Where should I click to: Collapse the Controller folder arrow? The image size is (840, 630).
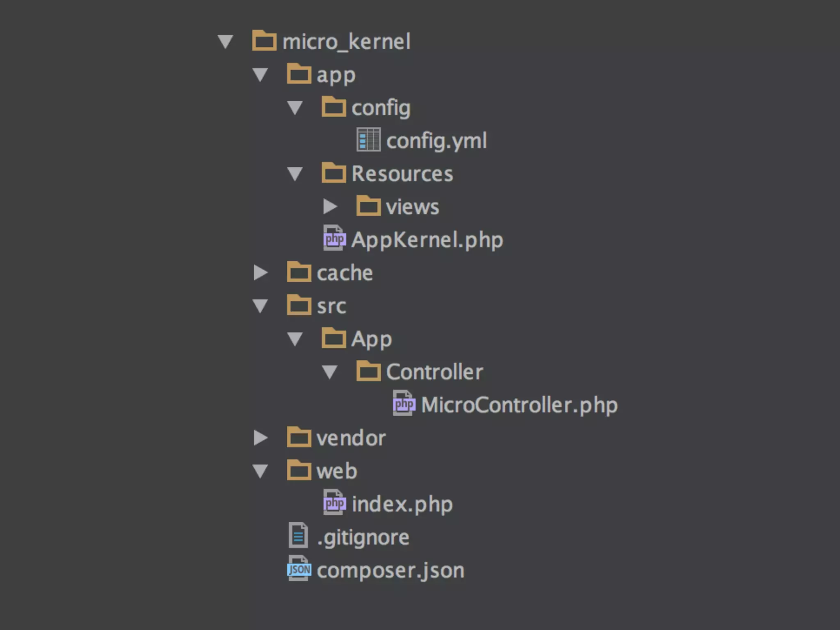(330, 372)
